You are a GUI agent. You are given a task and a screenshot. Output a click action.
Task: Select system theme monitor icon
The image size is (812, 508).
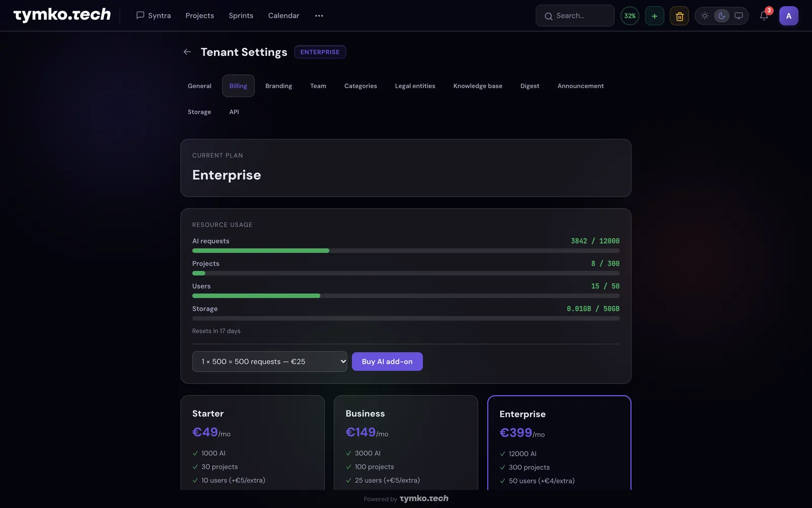(x=739, y=16)
